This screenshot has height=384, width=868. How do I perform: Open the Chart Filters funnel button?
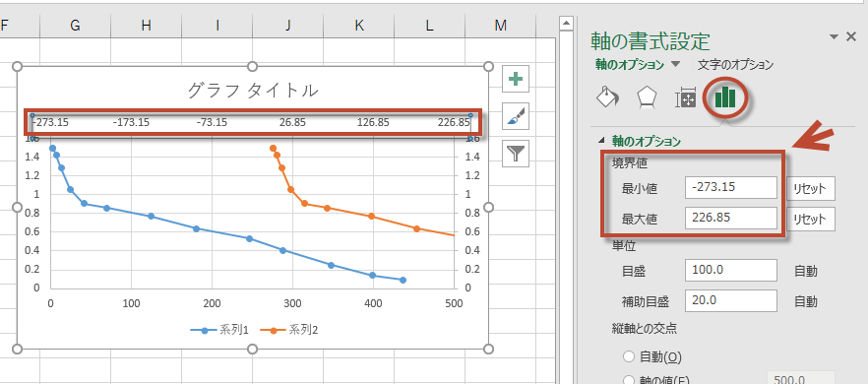coord(516,154)
